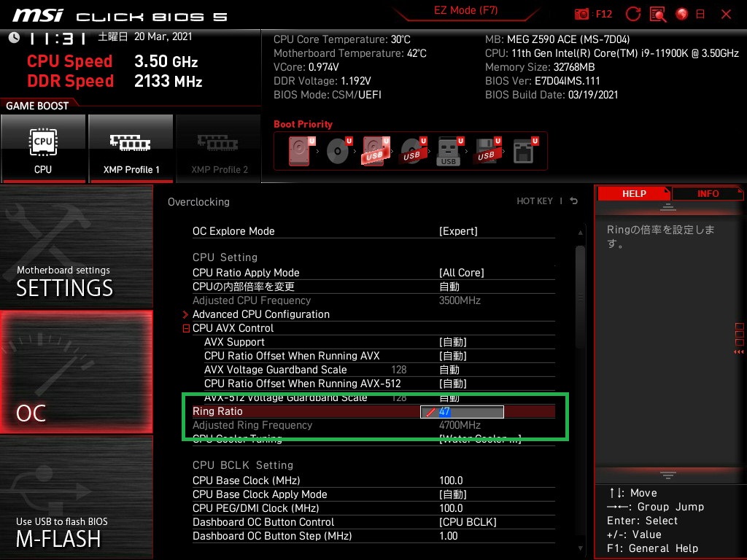Edit Dashboard OC Button Step (MHz) value

click(x=448, y=535)
